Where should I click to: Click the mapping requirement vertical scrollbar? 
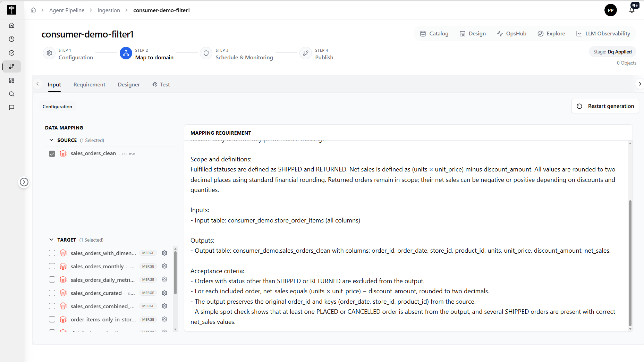(x=630, y=263)
